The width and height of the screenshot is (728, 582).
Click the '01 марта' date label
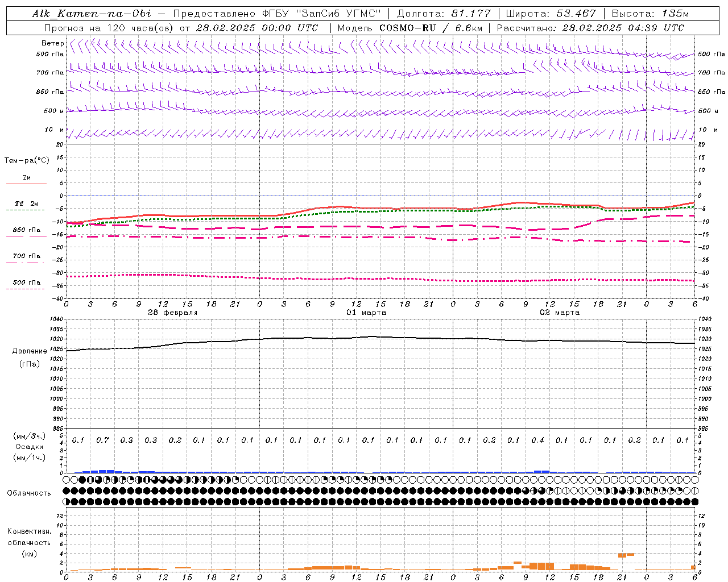(x=366, y=313)
